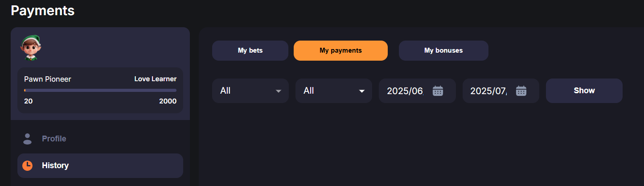Click the second dropdown's arrow
This screenshot has width=644, height=186.
(x=362, y=91)
